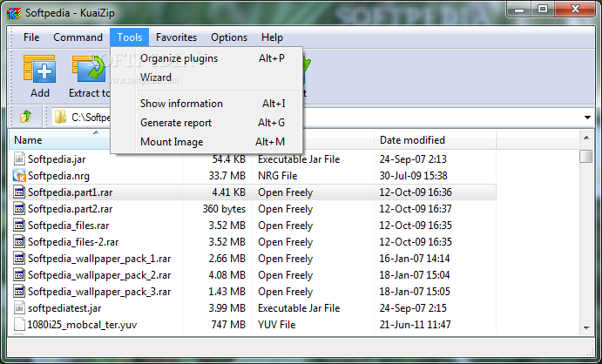
Task: Click the folder icon in the address bar
Action: coord(60,117)
